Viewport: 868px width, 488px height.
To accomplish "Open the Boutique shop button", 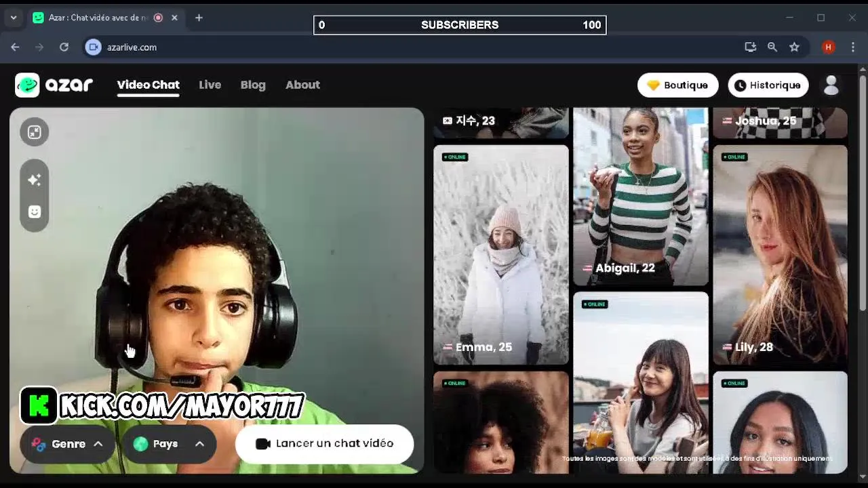I will tap(677, 85).
